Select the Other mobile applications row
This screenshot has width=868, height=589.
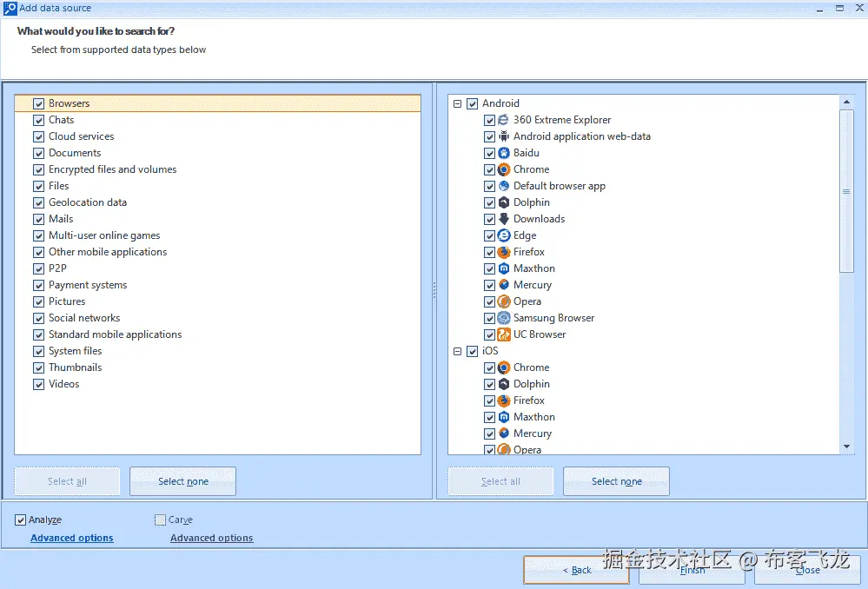coord(217,252)
